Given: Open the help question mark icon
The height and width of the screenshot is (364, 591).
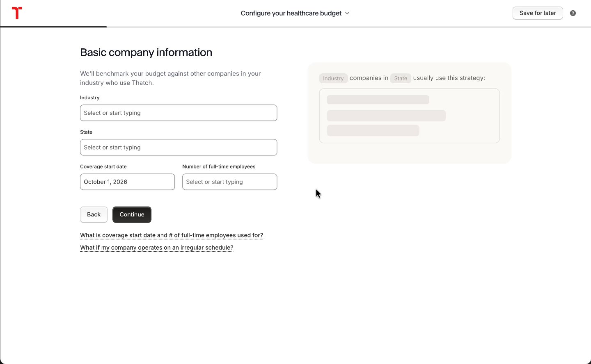Looking at the screenshot, I should pyautogui.click(x=573, y=13).
